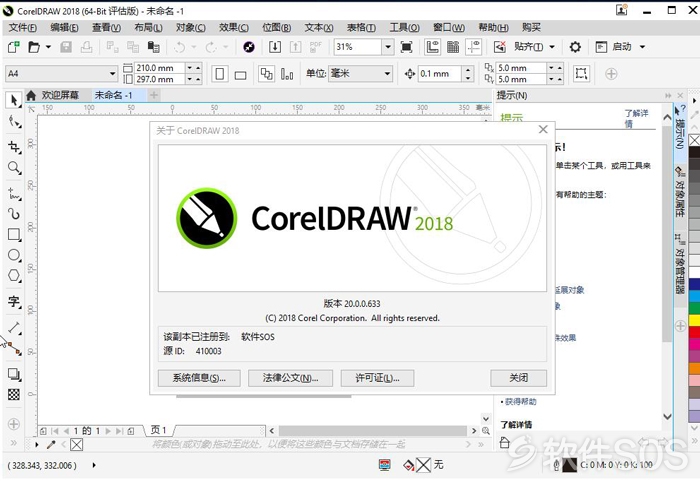The height and width of the screenshot is (481, 700).
Task: Toggle portrait page orientation
Action: pos(220,74)
